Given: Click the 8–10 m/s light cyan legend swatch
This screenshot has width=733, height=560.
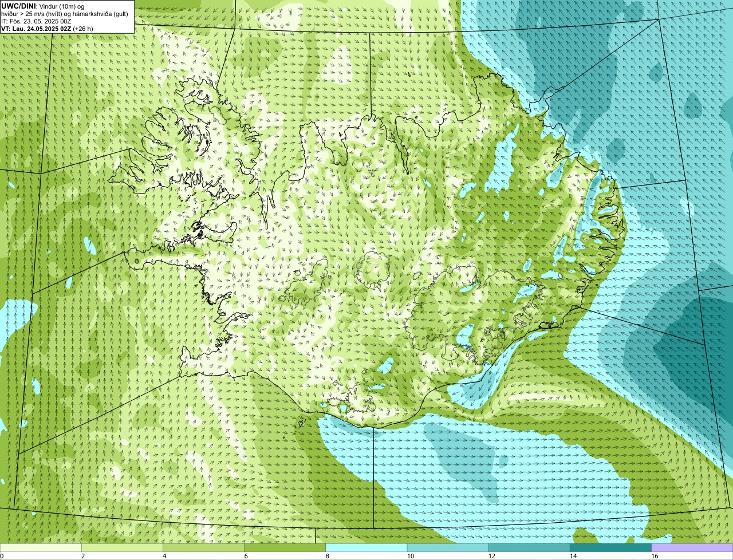Looking at the screenshot, I should (366, 547).
